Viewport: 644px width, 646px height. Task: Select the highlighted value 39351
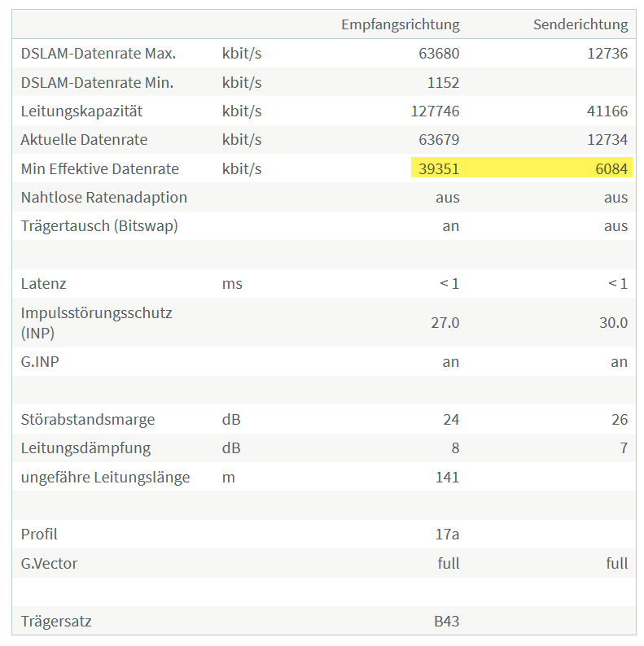[439, 169]
